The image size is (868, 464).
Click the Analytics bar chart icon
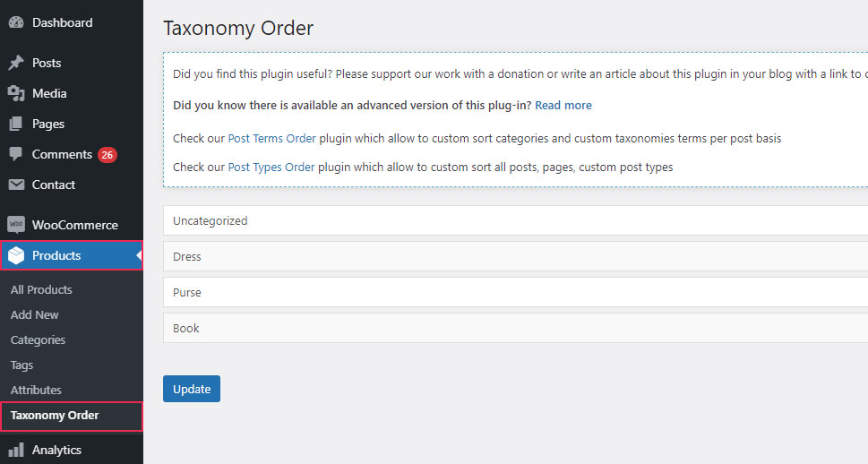pyautogui.click(x=16, y=450)
